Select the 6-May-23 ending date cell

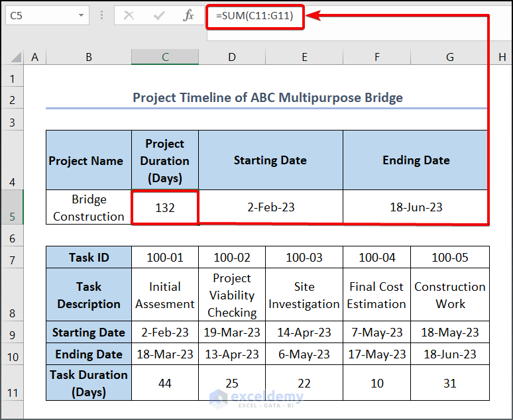click(x=304, y=354)
